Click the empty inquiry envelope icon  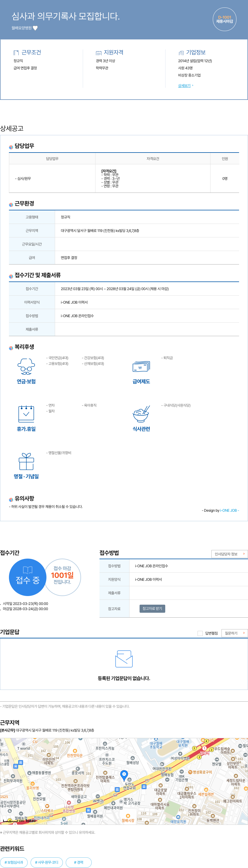(124, 659)
